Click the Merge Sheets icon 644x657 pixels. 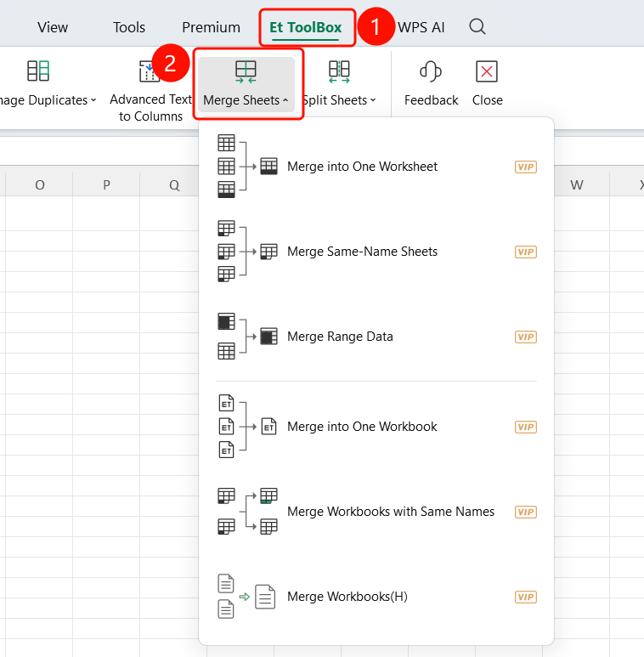(x=246, y=72)
